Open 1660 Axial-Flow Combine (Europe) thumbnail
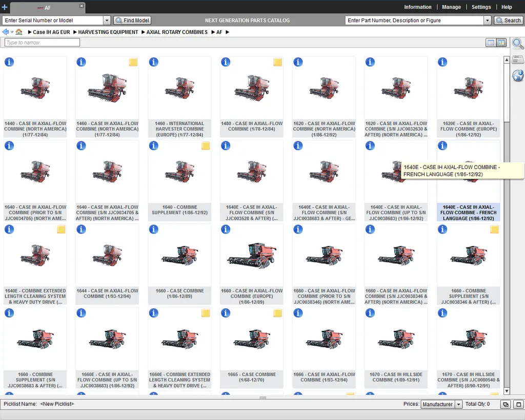Screen dimensions: 525x420 coord(252,255)
